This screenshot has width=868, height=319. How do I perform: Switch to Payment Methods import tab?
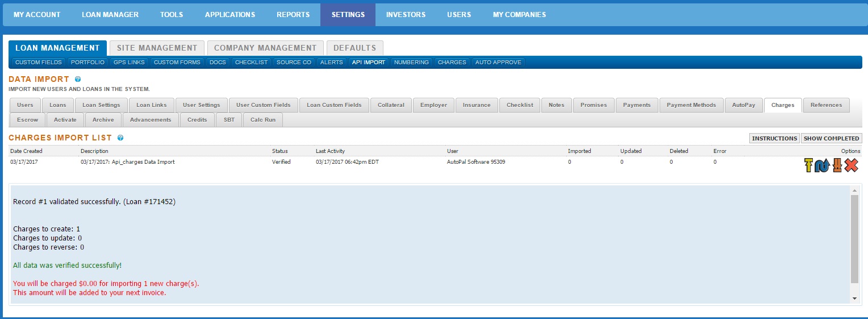(691, 105)
